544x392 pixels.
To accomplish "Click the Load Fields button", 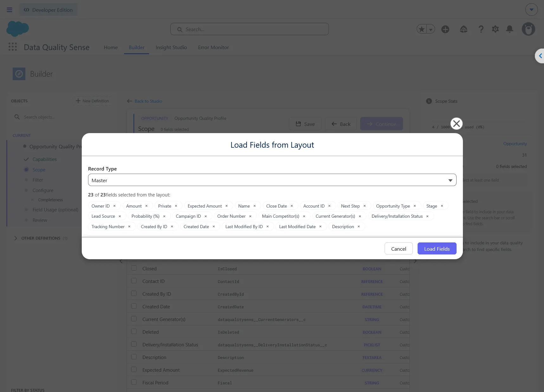I will coord(437,249).
